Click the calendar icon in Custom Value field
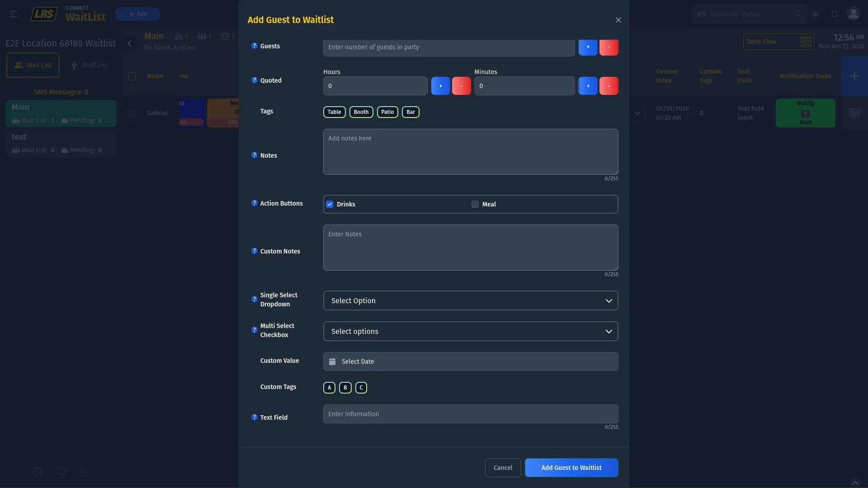 point(332,361)
